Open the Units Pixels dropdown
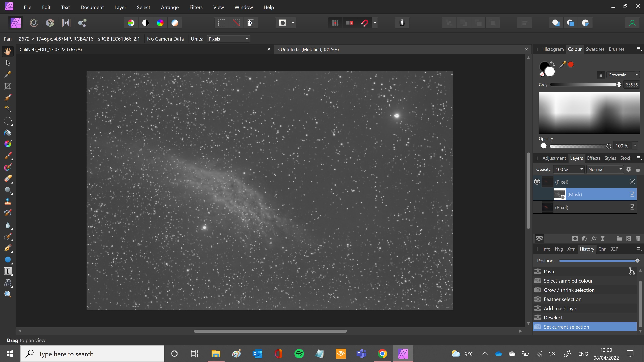This screenshot has width=644, height=362. pyautogui.click(x=228, y=39)
